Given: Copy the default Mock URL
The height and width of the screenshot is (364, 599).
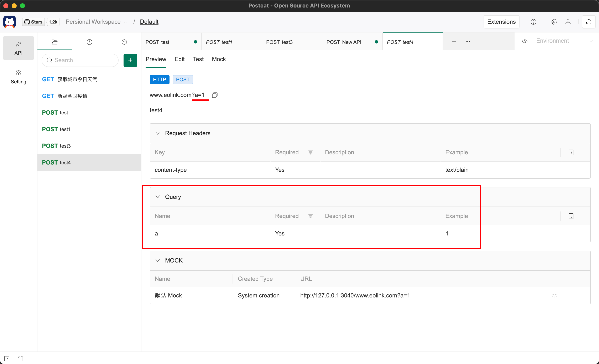Looking at the screenshot, I should [534, 296].
